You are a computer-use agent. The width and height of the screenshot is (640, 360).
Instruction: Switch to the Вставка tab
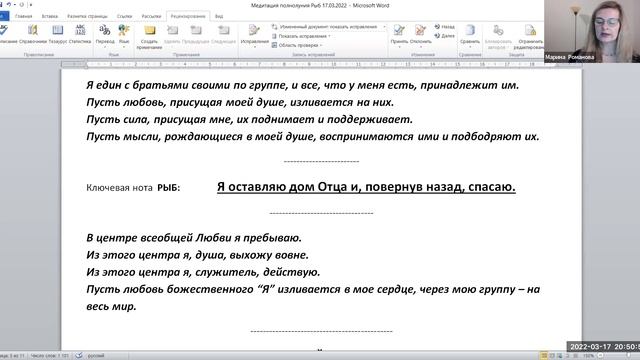coord(50,16)
